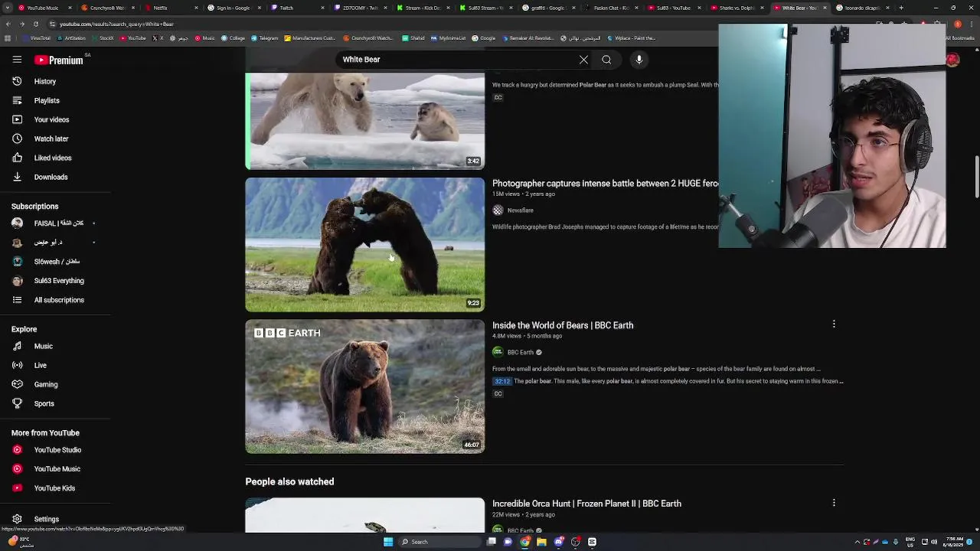The height and width of the screenshot is (551, 980).
Task: Visit BBC Earth channel under Bears video
Action: (520, 352)
